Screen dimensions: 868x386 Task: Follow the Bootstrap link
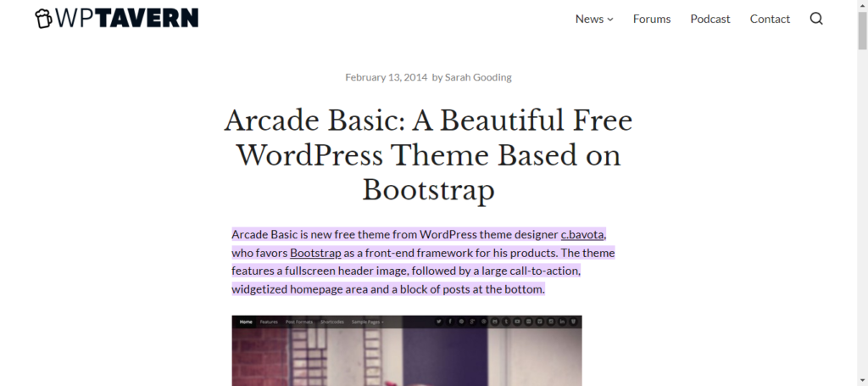(315, 253)
